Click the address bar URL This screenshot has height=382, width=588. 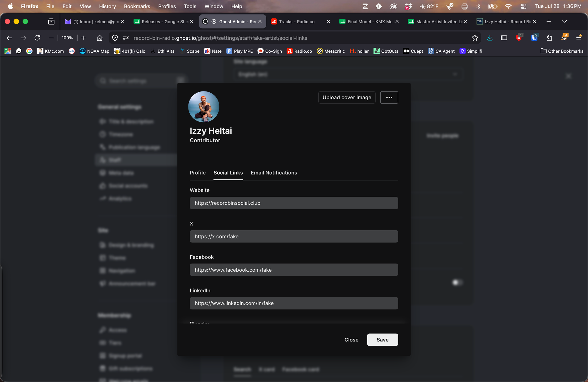pyautogui.click(x=220, y=38)
